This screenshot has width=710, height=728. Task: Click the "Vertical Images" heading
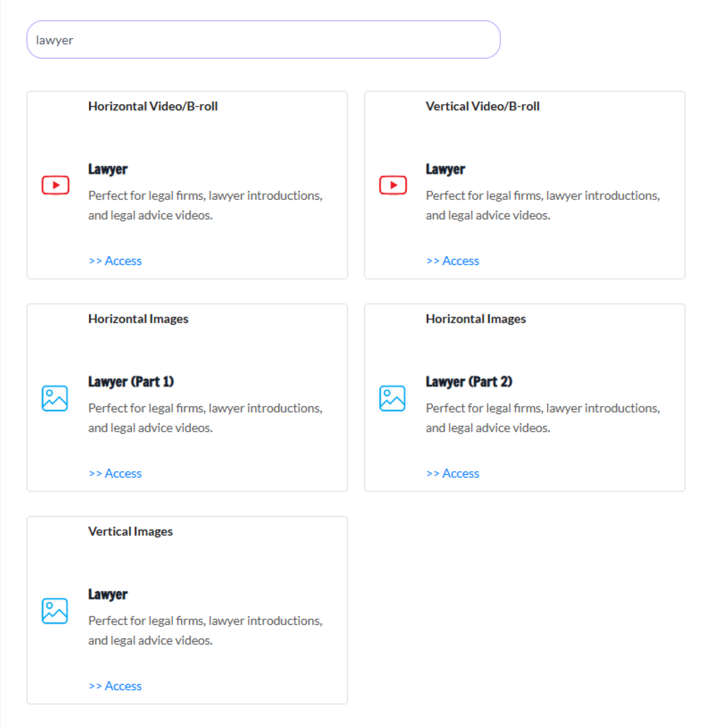coord(131,532)
